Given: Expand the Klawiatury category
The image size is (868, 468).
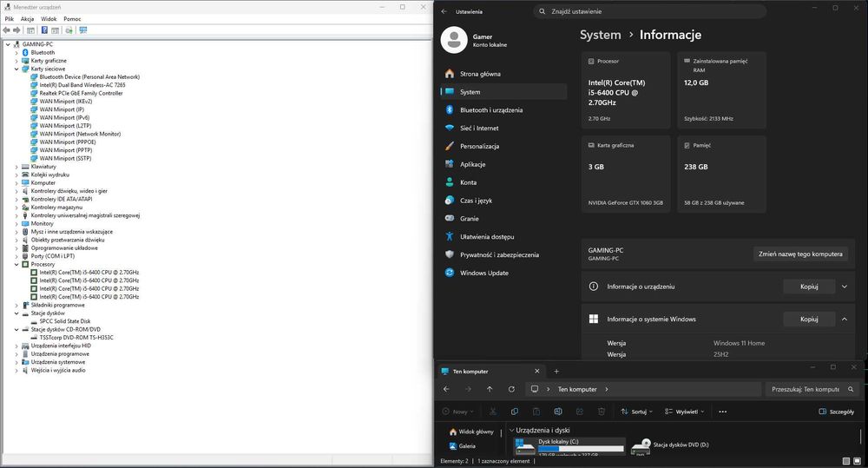Looking at the screenshot, I should [16, 167].
